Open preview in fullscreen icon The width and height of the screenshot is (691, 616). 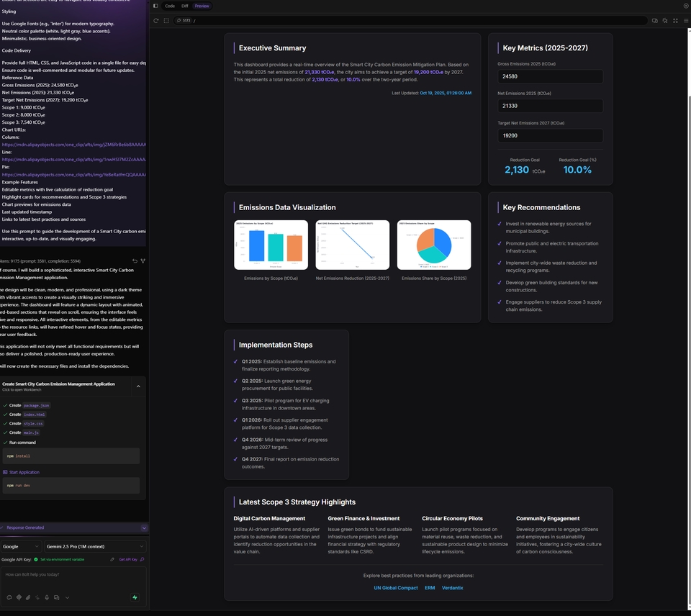[x=675, y=21]
